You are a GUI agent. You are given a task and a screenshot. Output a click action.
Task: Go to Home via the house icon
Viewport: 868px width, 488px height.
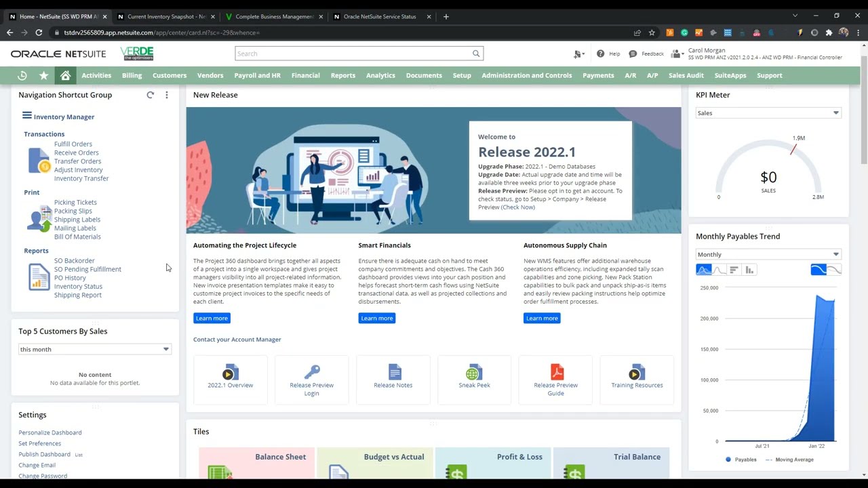point(66,75)
